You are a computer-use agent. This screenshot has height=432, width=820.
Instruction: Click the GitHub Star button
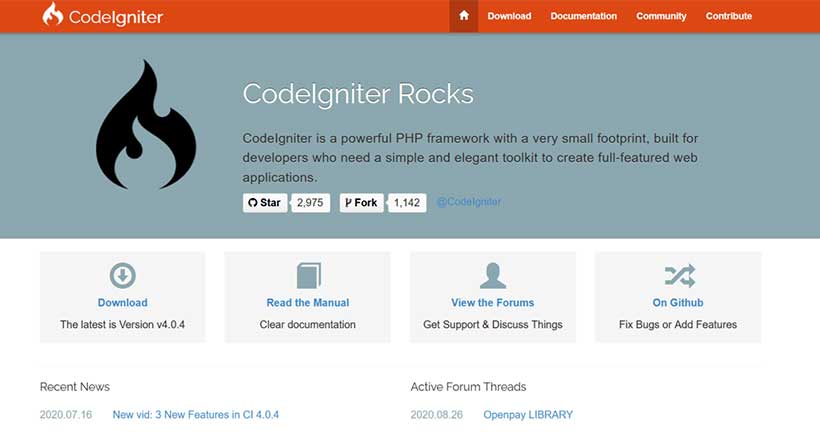[x=265, y=203]
